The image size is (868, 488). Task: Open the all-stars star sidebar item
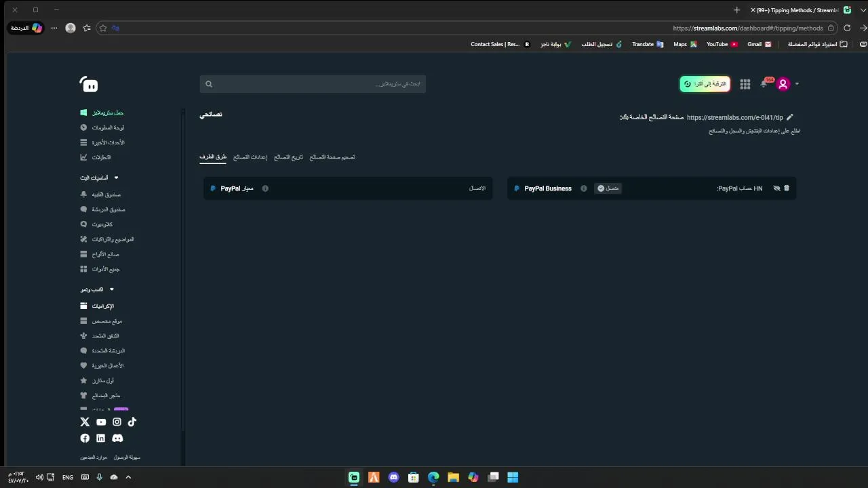97,381
